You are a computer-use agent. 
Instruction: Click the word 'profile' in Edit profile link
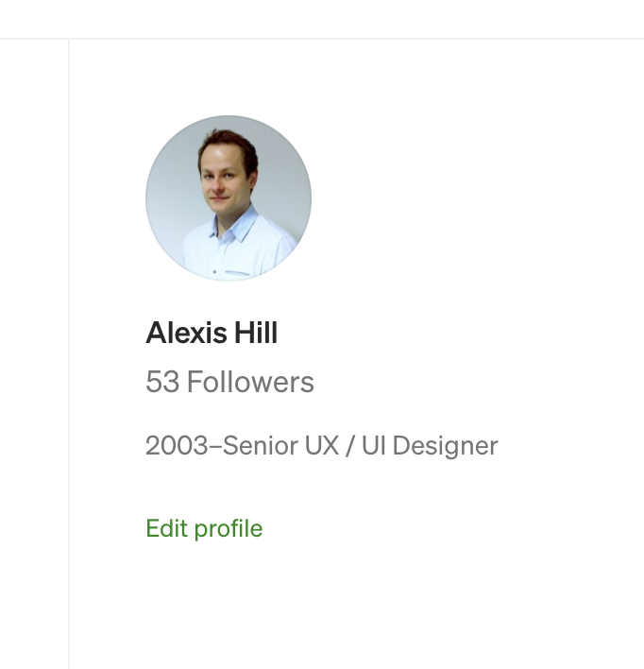point(228,528)
